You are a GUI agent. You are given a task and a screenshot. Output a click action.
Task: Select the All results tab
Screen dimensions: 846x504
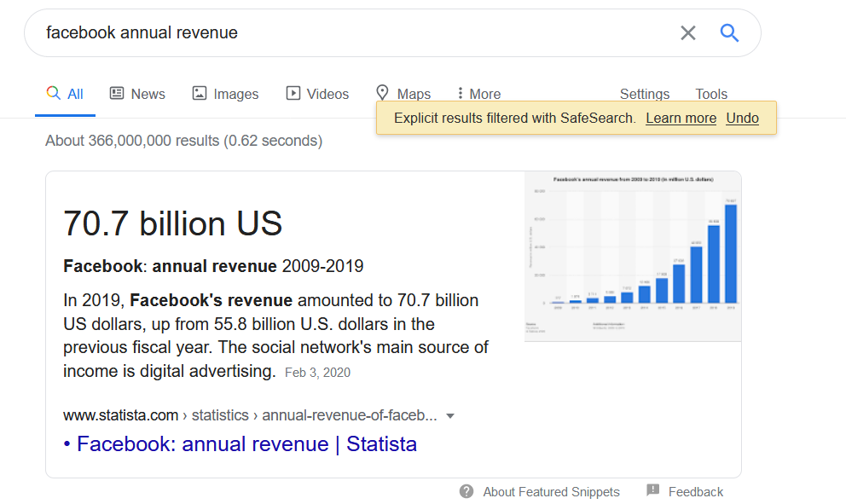click(65, 94)
